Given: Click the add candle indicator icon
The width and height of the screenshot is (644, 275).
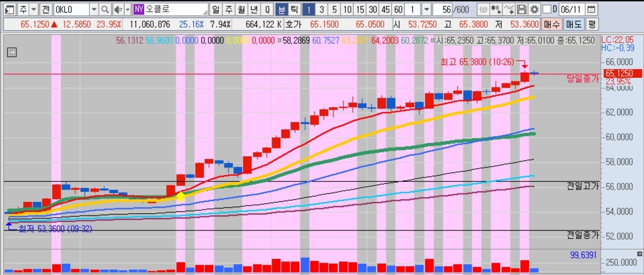Looking at the screenshot, I should coord(496,9).
